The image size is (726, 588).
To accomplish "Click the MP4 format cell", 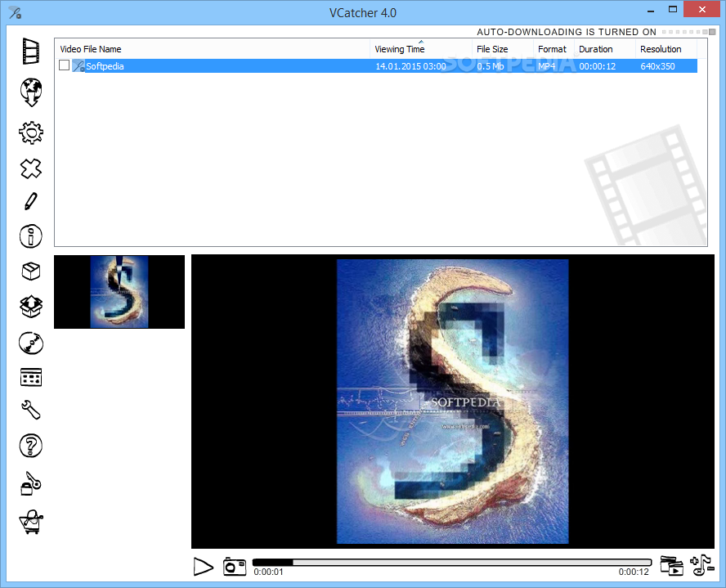I will point(546,66).
